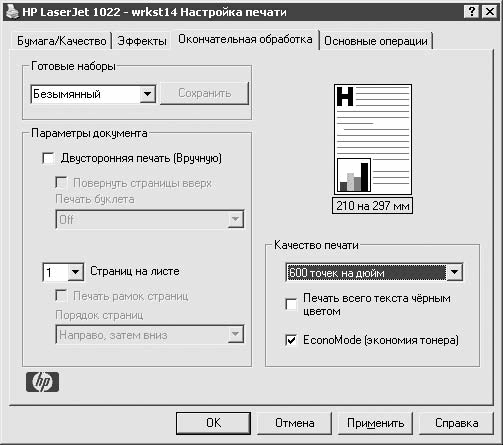Click the question mark help icon in title bar
Image resolution: width=503 pixels, height=445 pixels.
472,12
